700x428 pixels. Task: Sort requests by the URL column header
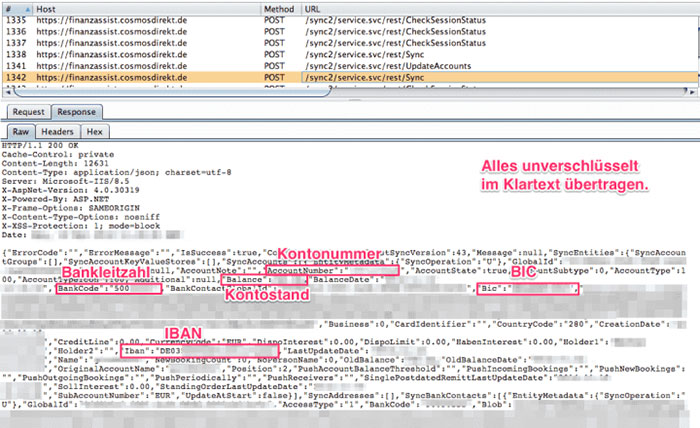500,9
